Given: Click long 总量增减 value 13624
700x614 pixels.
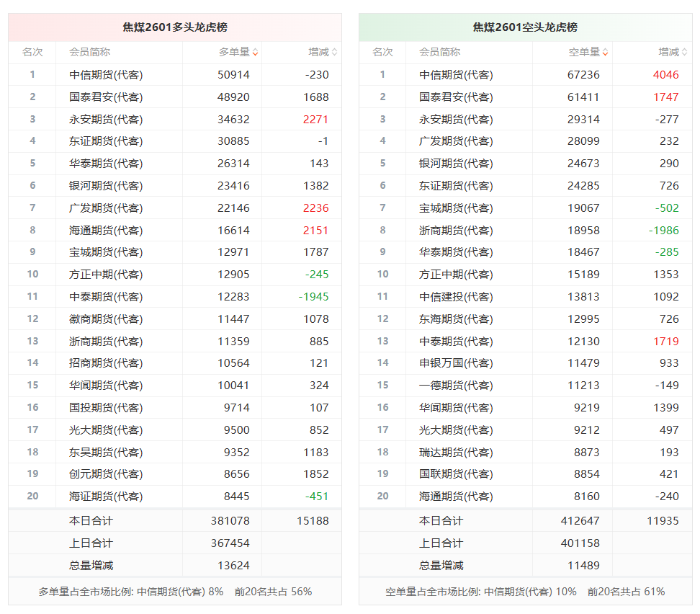Looking at the screenshot, I should [233, 566].
